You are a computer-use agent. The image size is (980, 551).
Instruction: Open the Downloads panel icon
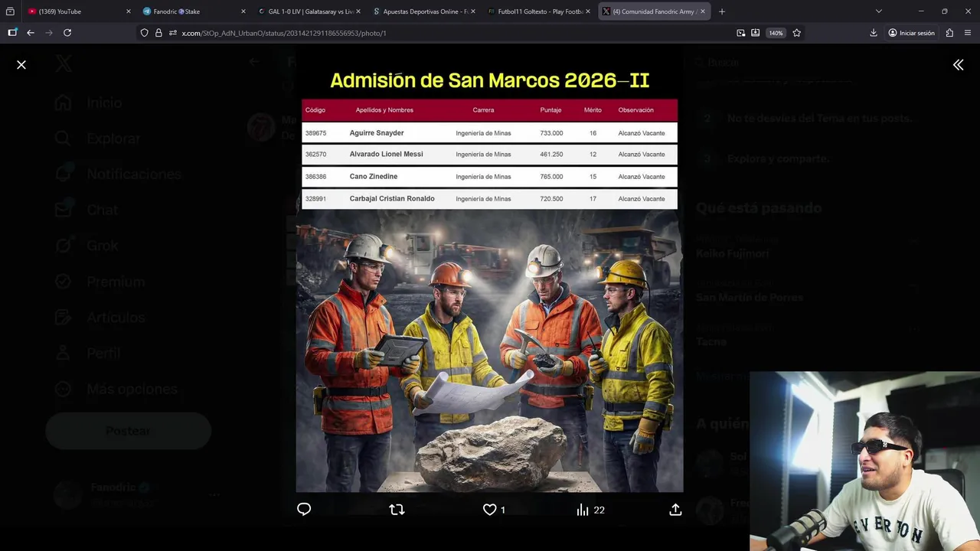[874, 33]
